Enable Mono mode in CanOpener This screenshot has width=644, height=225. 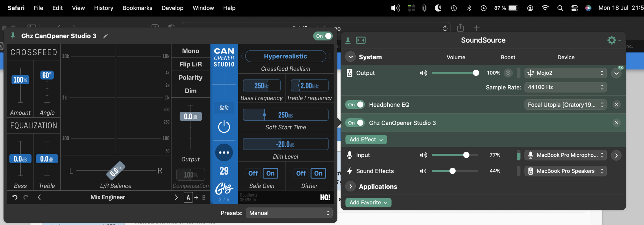[191, 51]
